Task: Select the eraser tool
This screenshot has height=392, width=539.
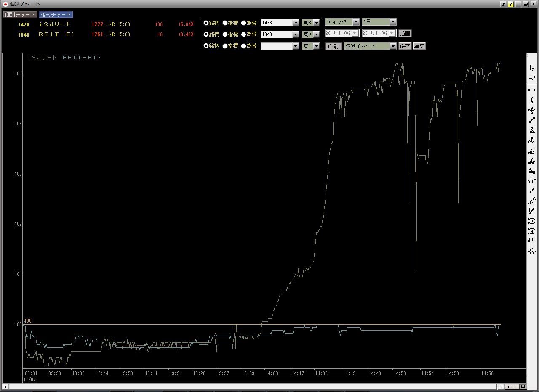Action: [x=532, y=78]
